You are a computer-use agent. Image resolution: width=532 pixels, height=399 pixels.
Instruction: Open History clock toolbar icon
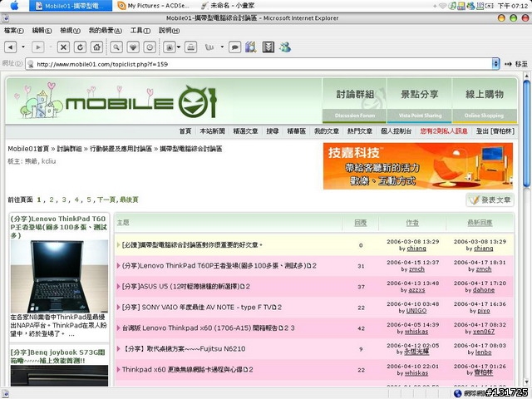[150, 47]
